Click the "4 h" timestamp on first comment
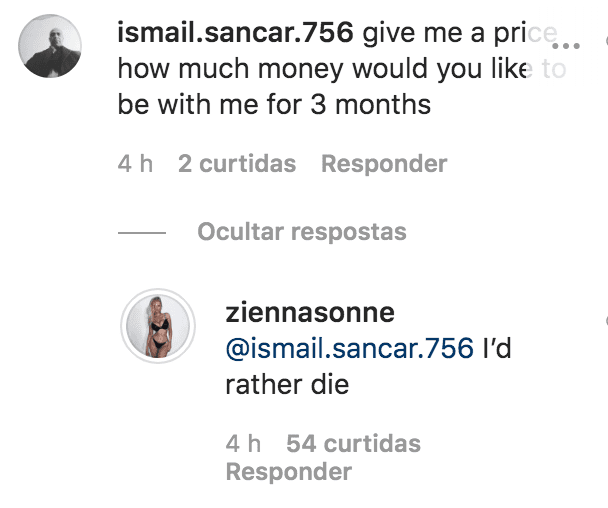Image resolution: width=608 pixels, height=508 pixels. click(134, 163)
